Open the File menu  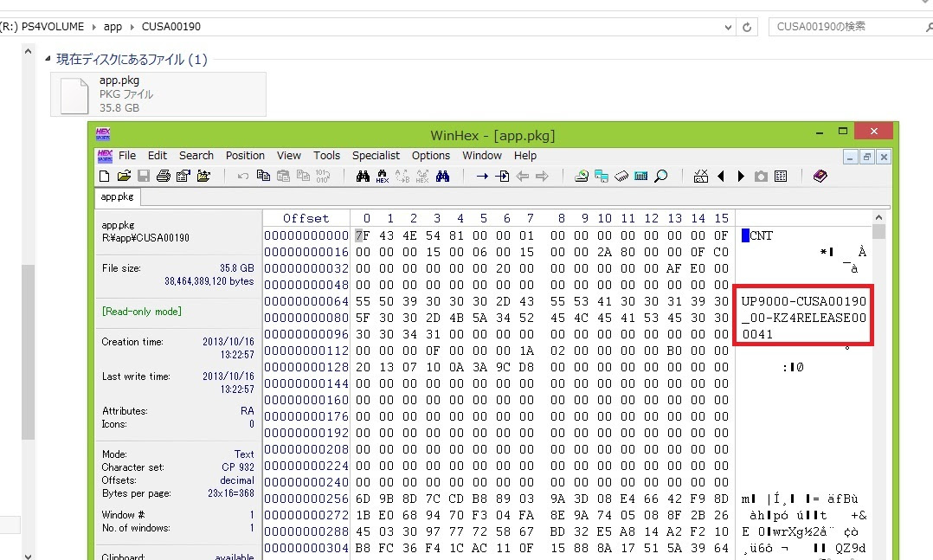coord(127,155)
